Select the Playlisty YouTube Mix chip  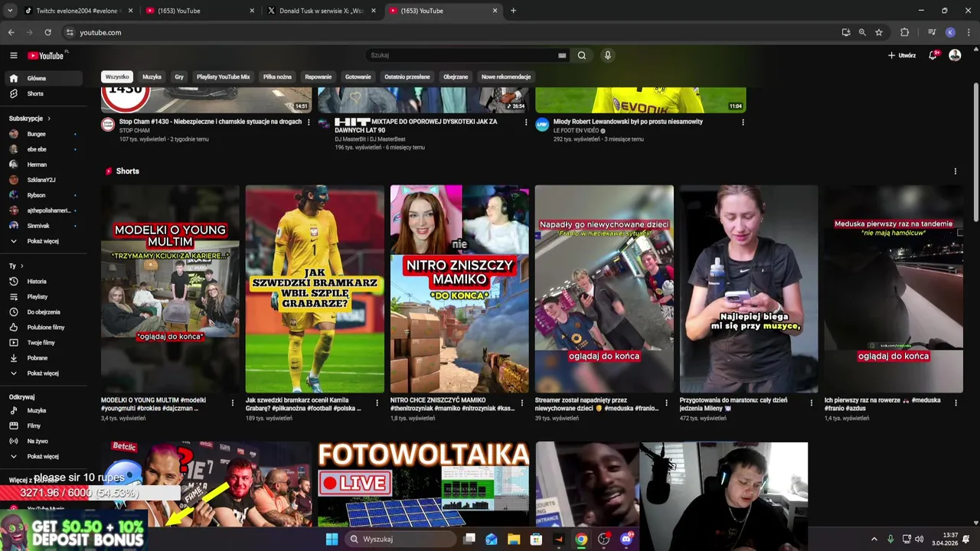(x=223, y=77)
